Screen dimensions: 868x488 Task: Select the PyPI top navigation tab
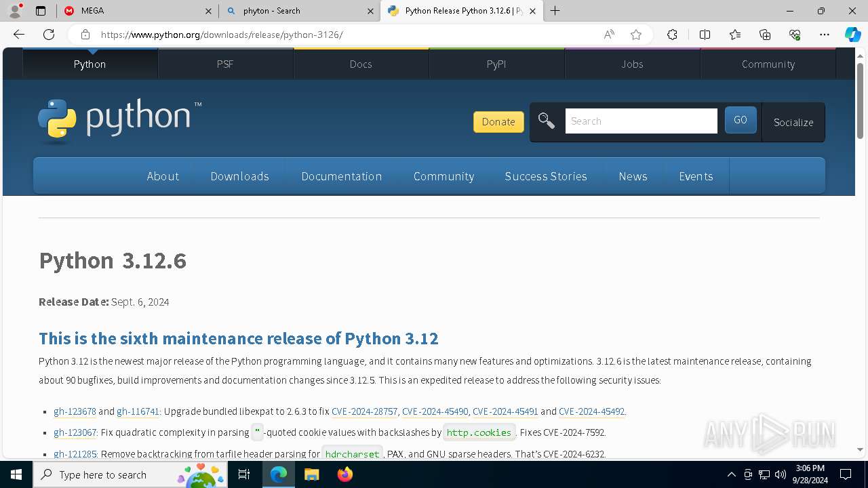pos(496,64)
